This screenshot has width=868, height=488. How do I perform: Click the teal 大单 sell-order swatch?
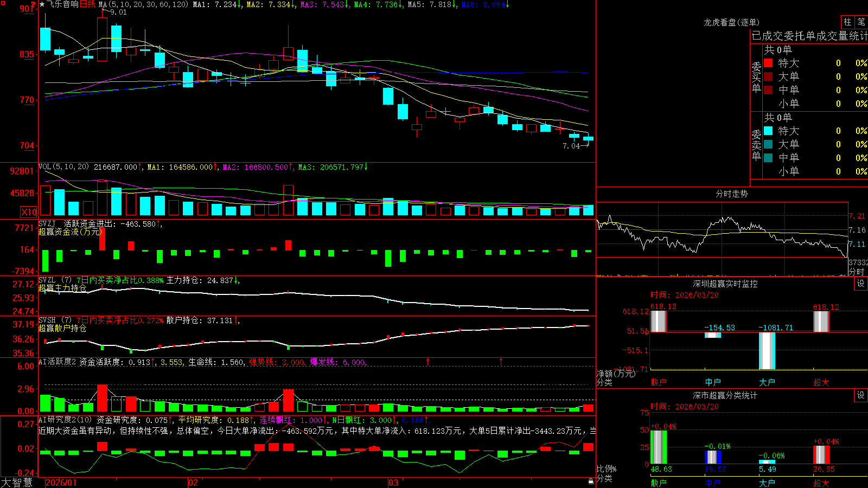(x=768, y=144)
